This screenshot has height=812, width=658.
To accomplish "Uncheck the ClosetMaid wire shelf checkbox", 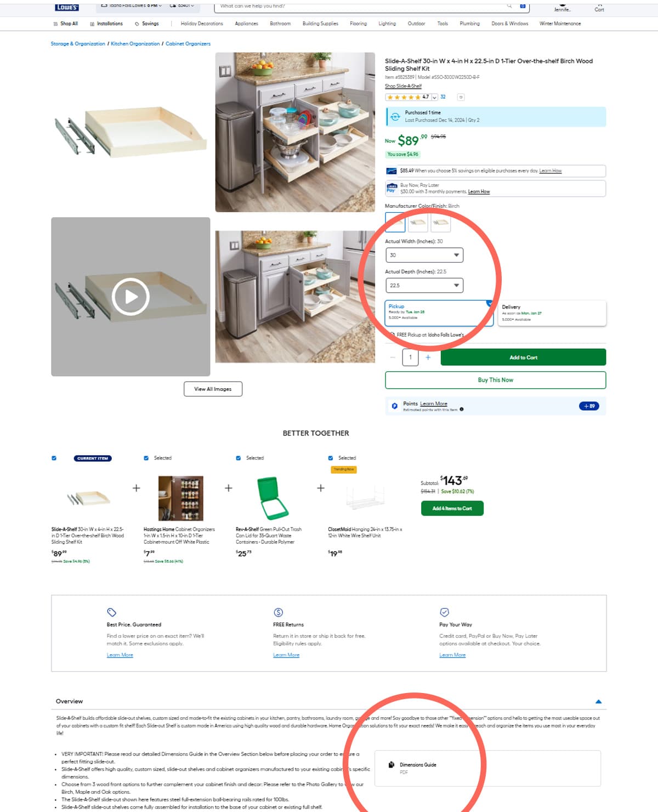I will tap(331, 458).
